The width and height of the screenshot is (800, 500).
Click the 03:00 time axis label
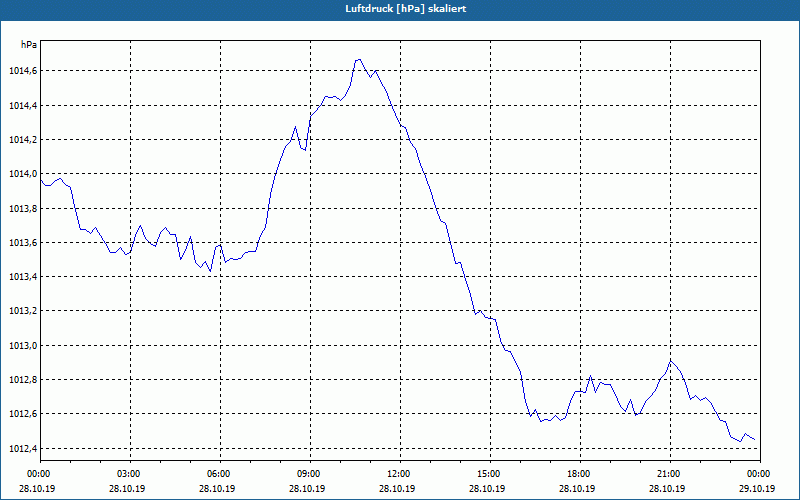click(x=127, y=474)
